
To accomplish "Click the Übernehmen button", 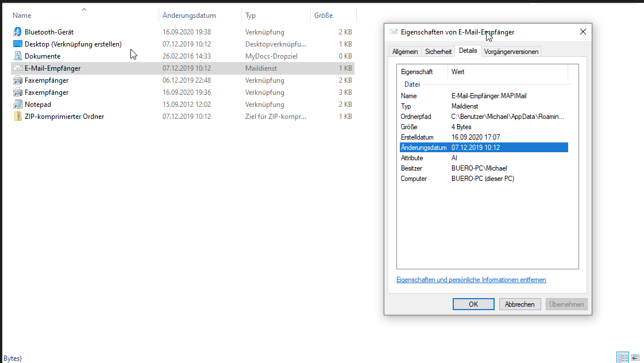I will [x=566, y=304].
